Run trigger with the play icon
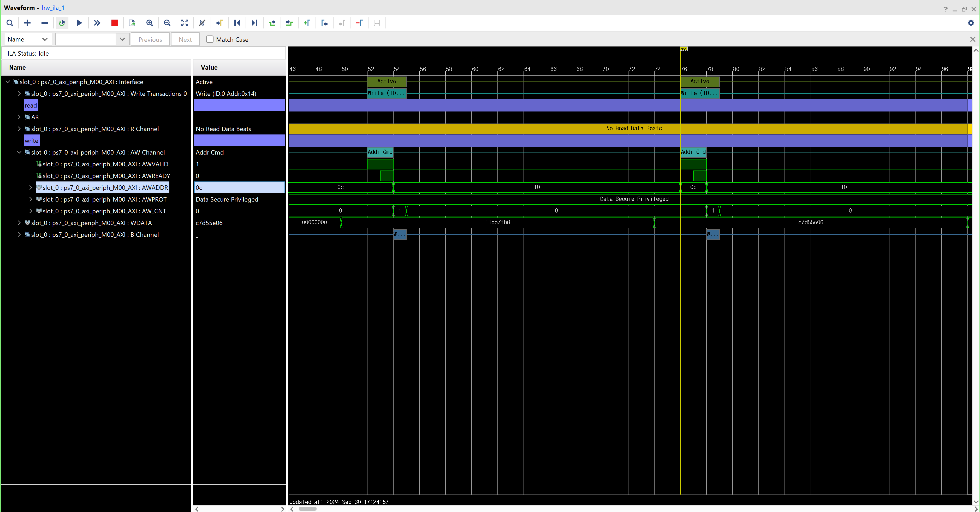Image resolution: width=980 pixels, height=512 pixels. pyautogui.click(x=80, y=23)
